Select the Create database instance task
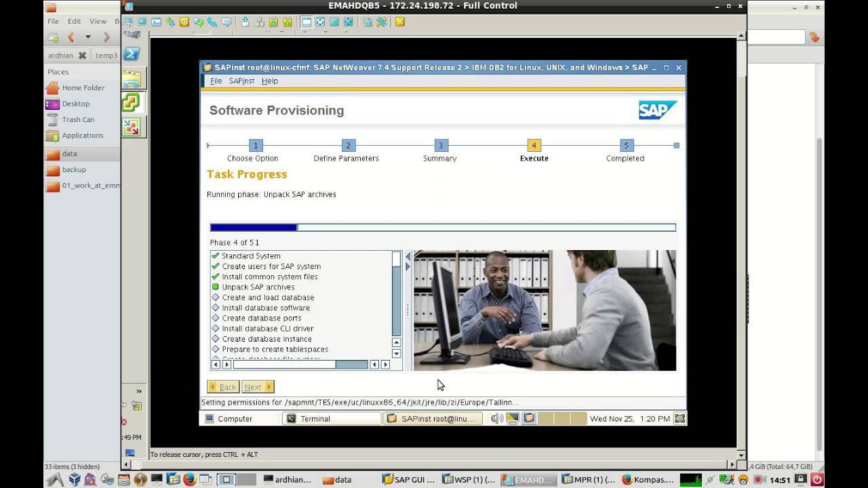Viewport: 868px width, 488px height. (267, 339)
